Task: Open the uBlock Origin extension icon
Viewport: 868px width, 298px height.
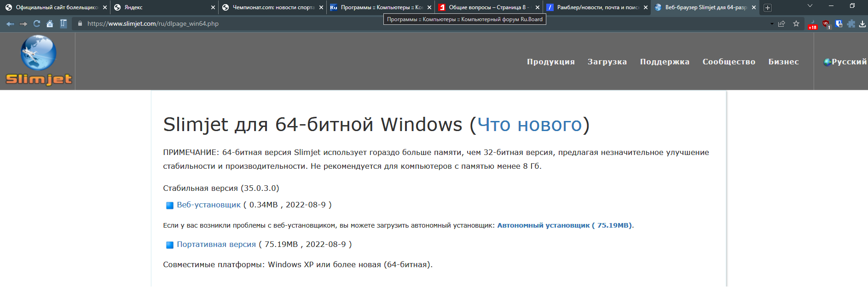Action: pos(826,24)
